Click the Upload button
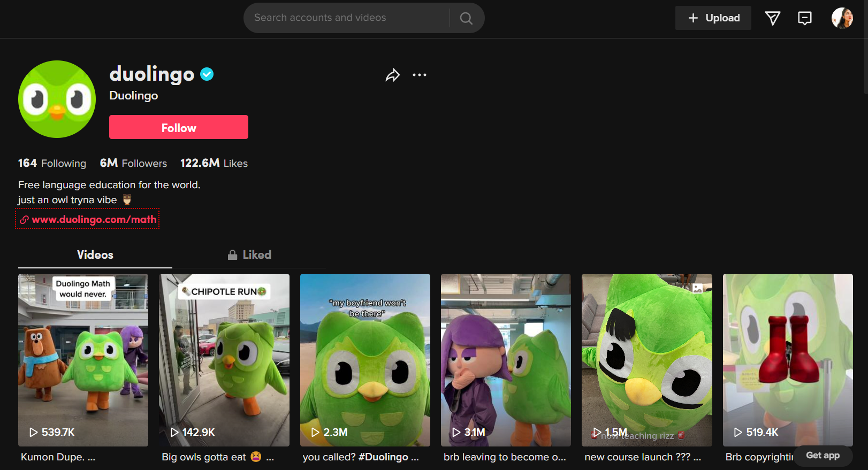The image size is (868, 470). point(713,18)
